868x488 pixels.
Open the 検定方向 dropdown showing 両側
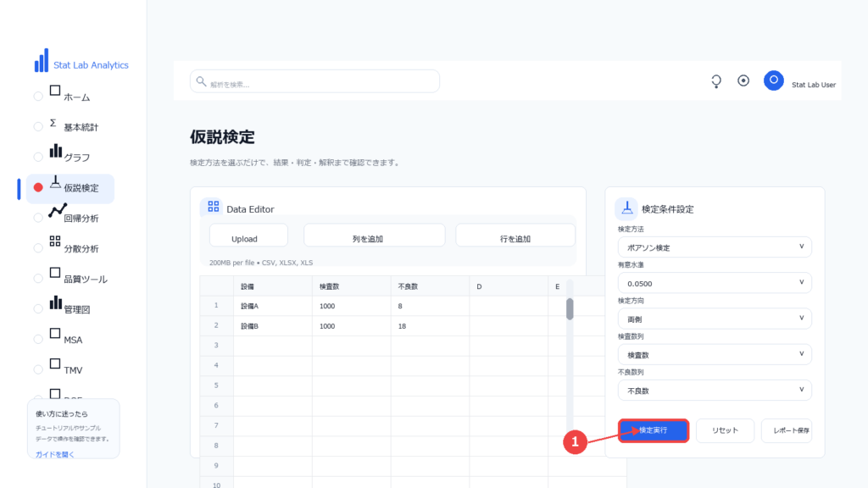point(715,319)
